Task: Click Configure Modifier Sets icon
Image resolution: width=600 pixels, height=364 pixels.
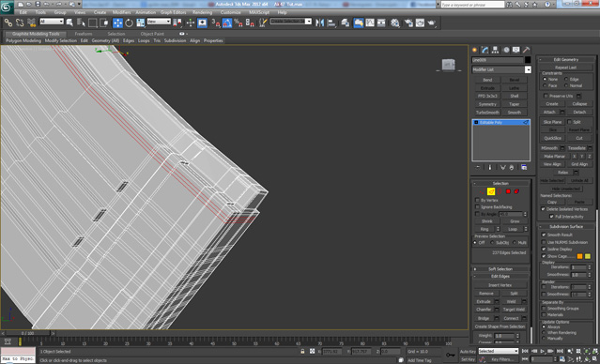Action: 524,168
